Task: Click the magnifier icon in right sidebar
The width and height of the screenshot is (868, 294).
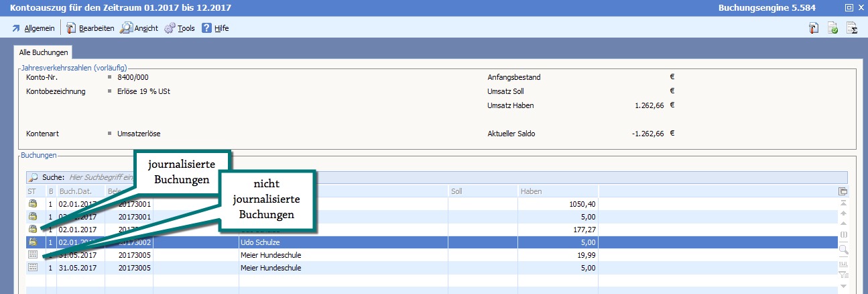Action: [843, 249]
